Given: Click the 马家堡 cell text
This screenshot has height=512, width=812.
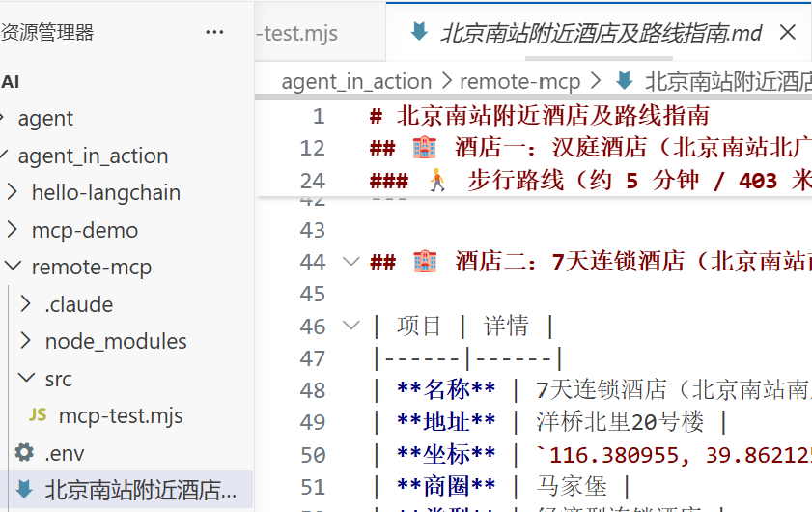Looking at the screenshot, I should click(572, 487).
